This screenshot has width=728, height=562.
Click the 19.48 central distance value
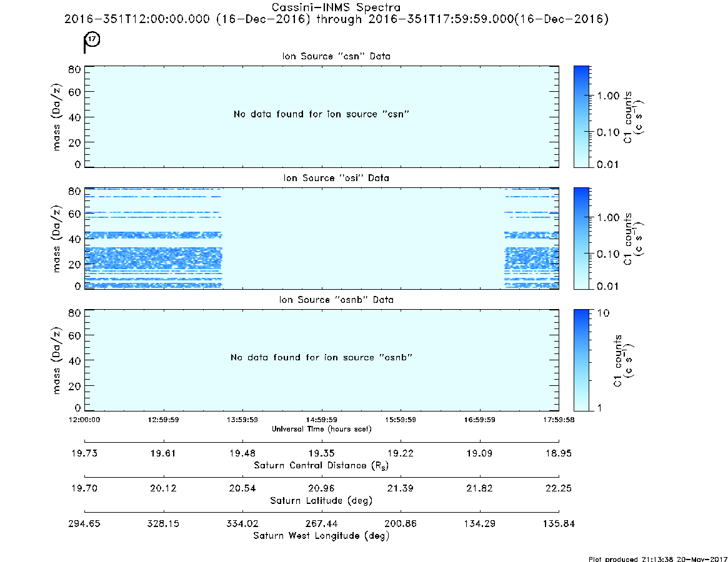click(242, 453)
